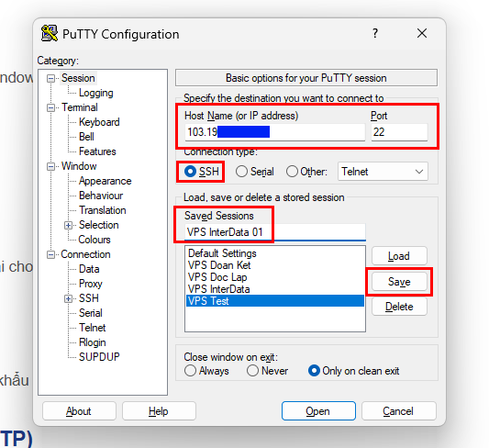Open the Appearance settings category

tap(106, 181)
